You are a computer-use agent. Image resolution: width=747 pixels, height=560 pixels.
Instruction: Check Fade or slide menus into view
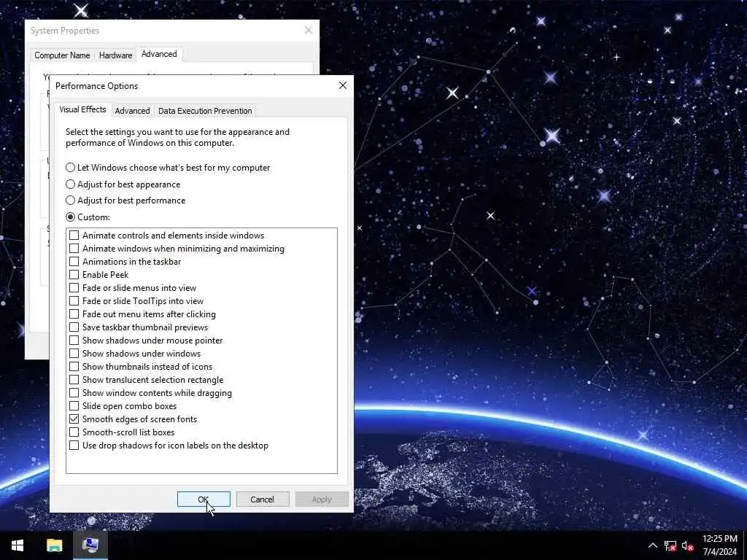74,287
